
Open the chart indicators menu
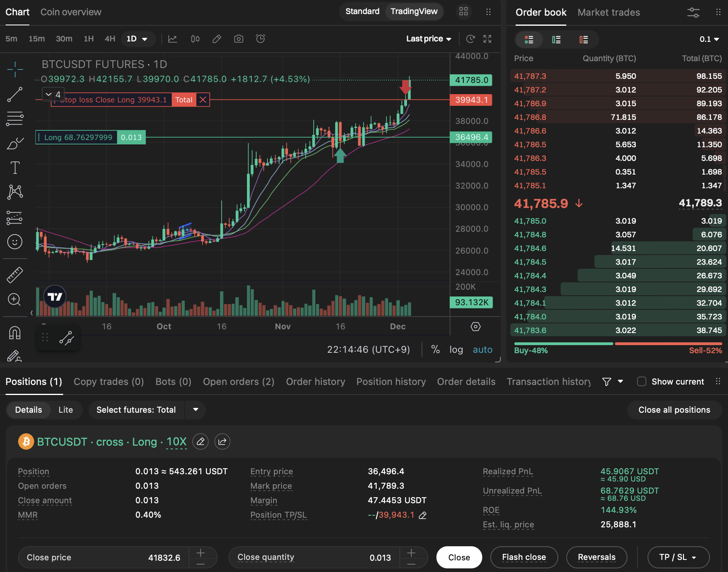click(x=173, y=39)
